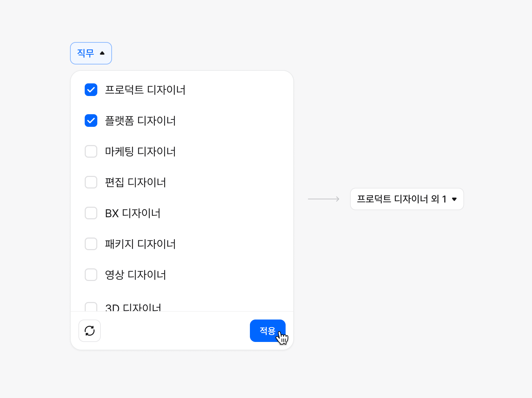Click the 패키지 디자이너 label text
This screenshot has width=532, height=398.
pos(140,244)
